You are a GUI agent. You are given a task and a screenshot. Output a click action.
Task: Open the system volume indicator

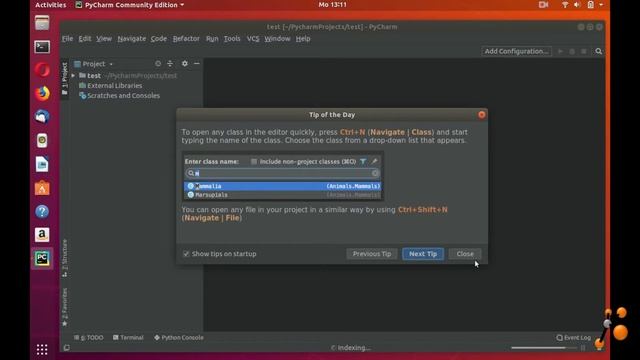[x=577, y=5]
